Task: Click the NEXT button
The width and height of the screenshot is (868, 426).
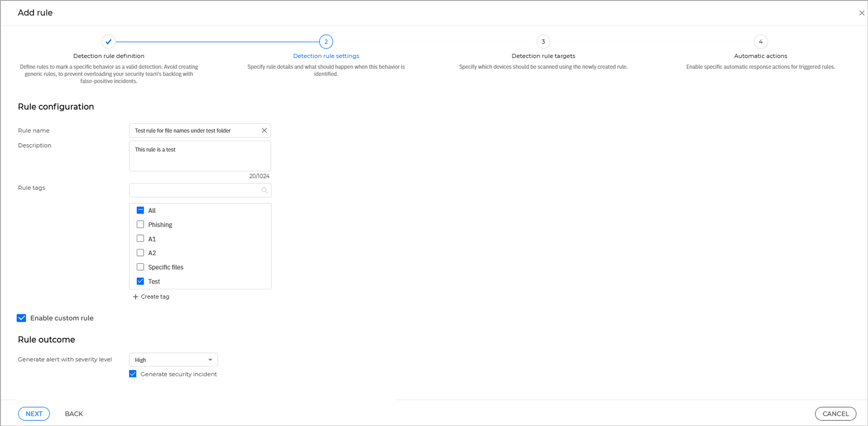Action: (34, 414)
